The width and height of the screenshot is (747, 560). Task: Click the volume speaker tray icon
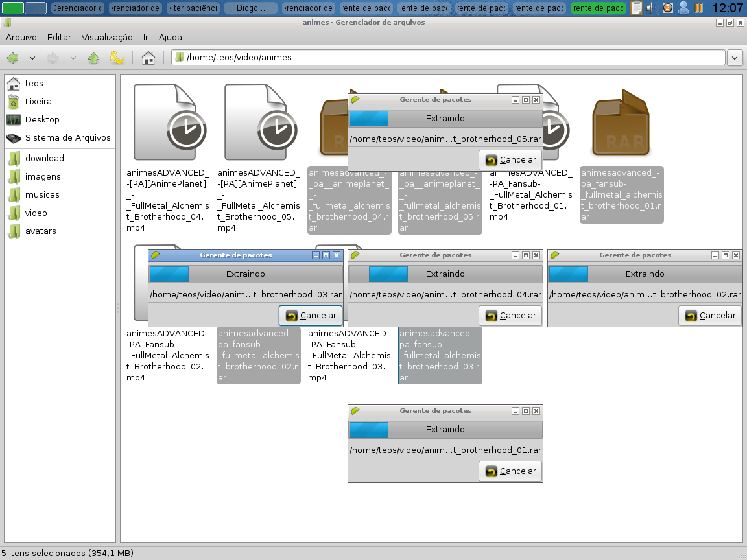650,8
